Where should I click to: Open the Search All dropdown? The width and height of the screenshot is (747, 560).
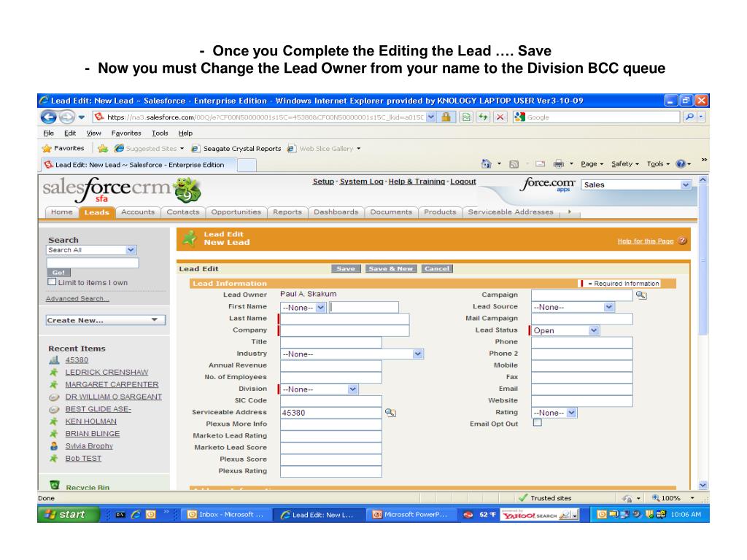click(x=91, y=250)
